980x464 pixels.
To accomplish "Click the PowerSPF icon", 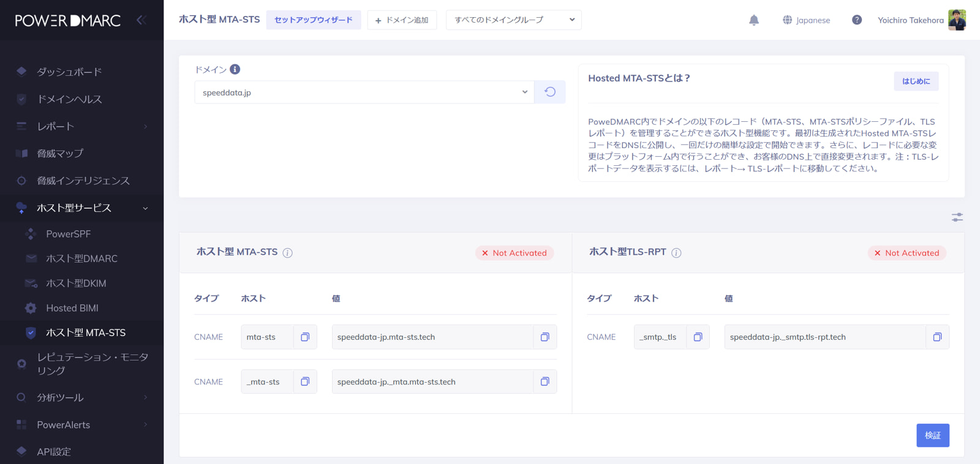I will click(x=31, y=234).
